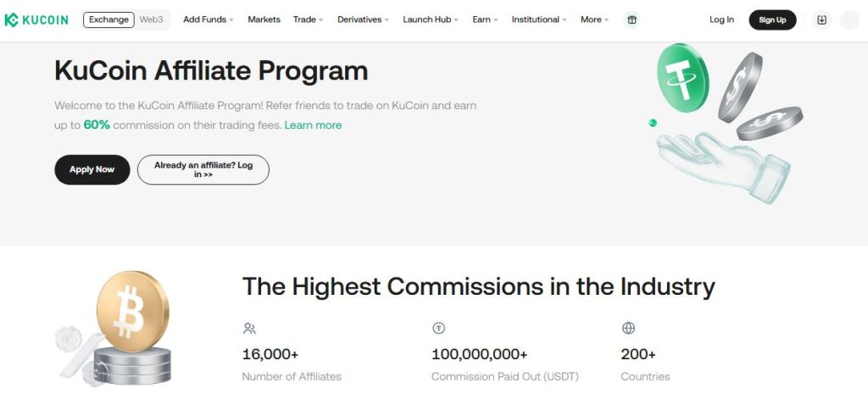Click the download app icon
The image size is (868, 416).
[821, 19]
